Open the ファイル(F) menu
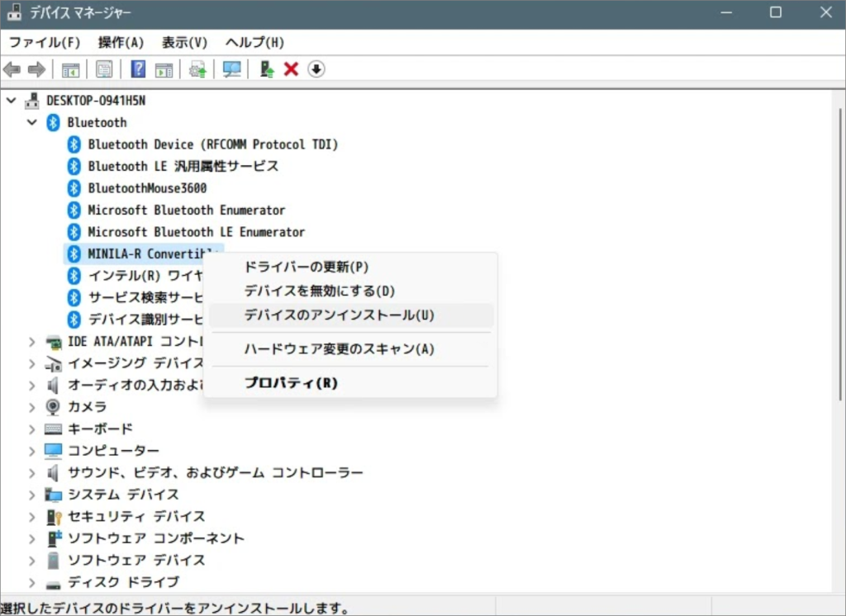This screenshot has width=846, height=616. pyautogui.click(x=45, y=42)
